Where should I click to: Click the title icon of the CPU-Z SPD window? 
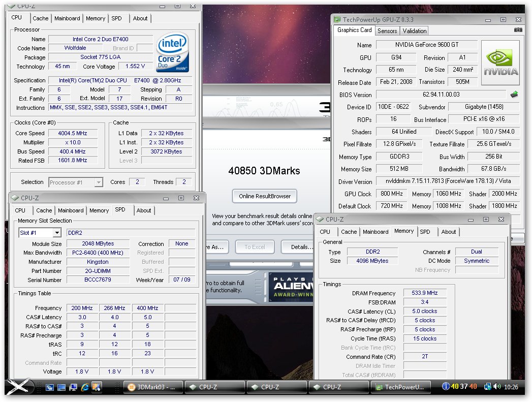tap(15, 198)
